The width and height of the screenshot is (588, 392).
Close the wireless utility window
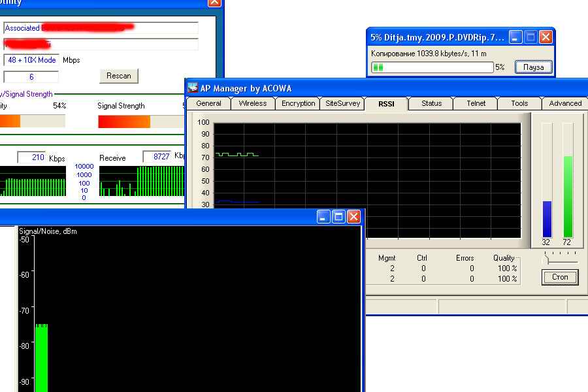[214, 2]
